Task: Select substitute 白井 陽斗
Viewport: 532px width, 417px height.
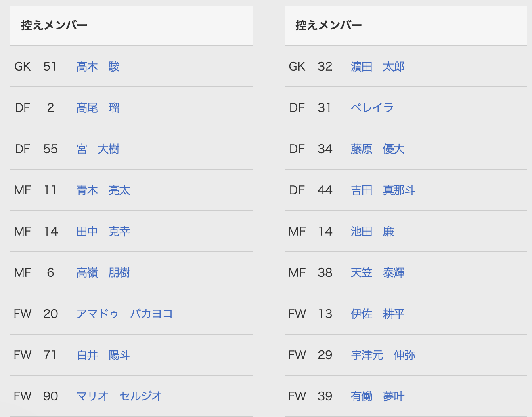Action: pyautogui.click(x=103, y=355)
